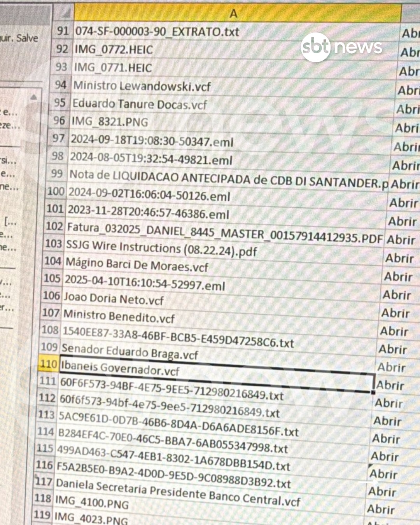
Task: Select row 101 header
Action: pos(54,209)
